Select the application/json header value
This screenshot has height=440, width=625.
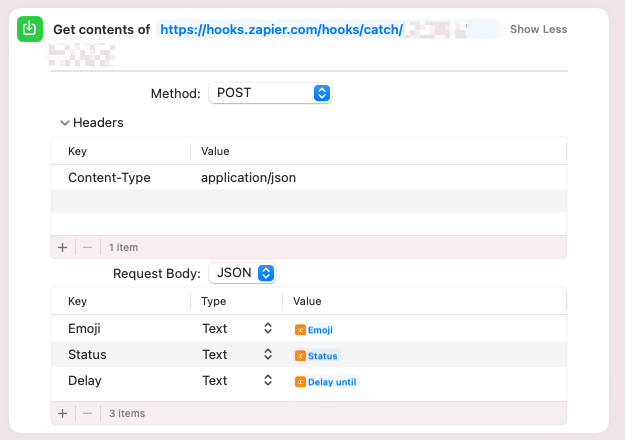coord(248,178)
